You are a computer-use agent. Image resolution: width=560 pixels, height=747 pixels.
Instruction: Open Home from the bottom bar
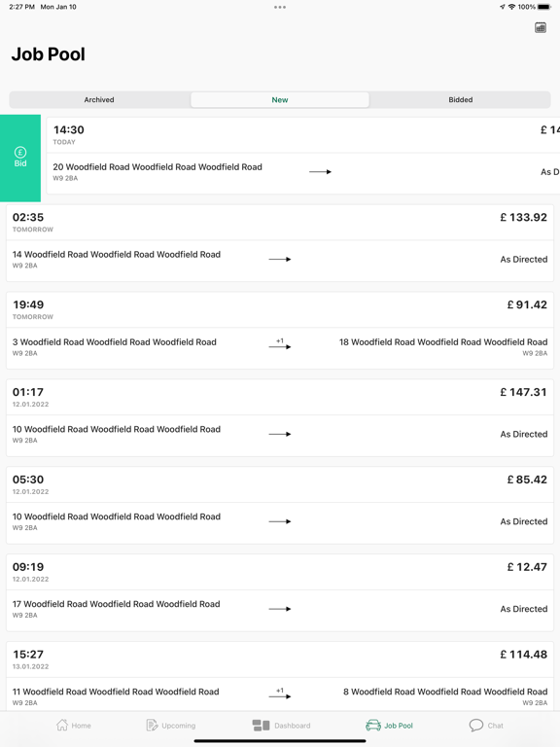[73, 725]
